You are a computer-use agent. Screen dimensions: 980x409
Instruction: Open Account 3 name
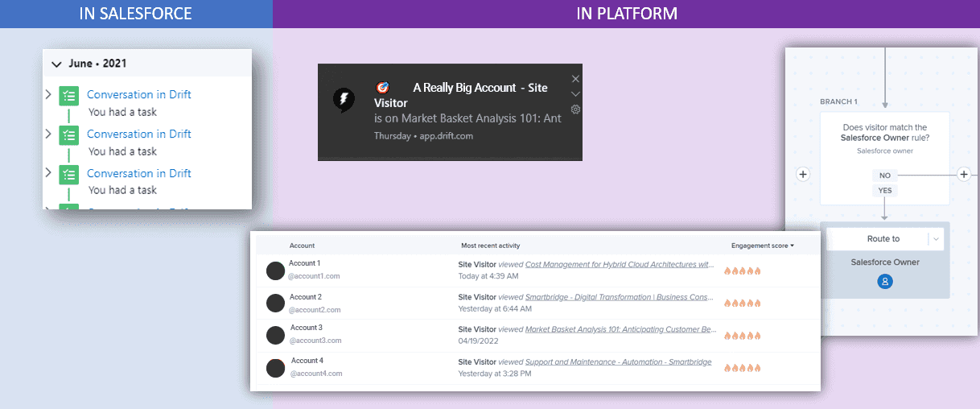click(307, 328)
